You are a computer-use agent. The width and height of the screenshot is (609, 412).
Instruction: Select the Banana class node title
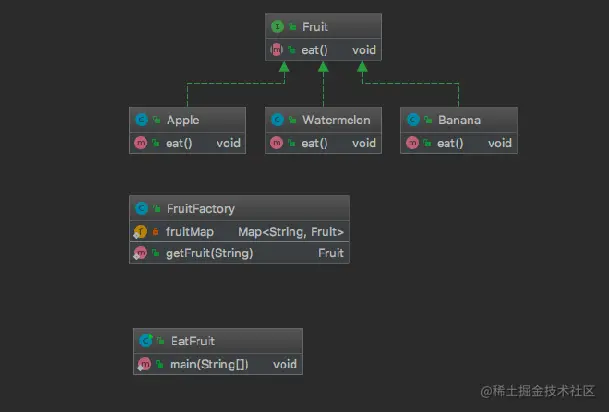tap(459, 120)
